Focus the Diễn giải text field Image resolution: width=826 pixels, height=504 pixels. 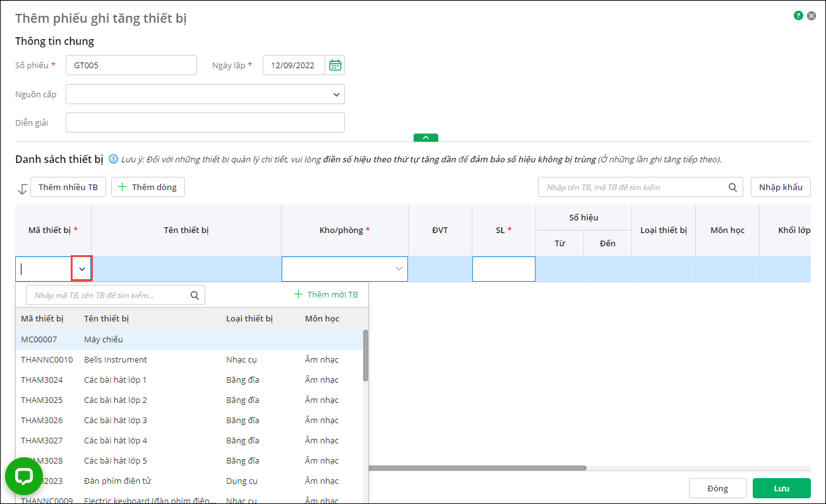tap(205, 123)
